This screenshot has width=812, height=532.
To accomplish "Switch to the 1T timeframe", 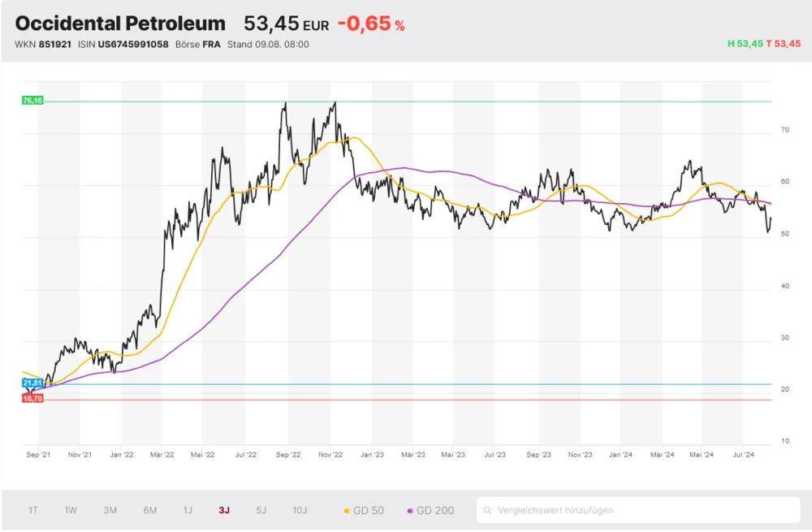I will [32, 510].
